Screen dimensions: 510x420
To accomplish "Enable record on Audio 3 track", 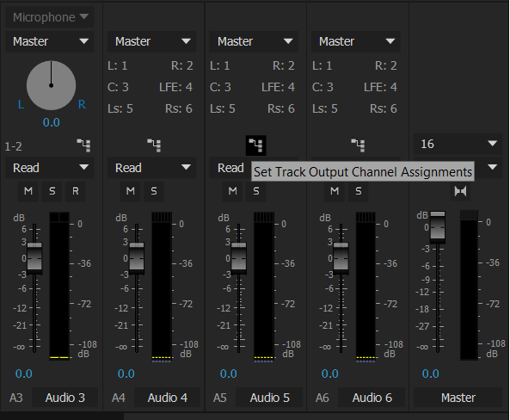I will point(76,191).
